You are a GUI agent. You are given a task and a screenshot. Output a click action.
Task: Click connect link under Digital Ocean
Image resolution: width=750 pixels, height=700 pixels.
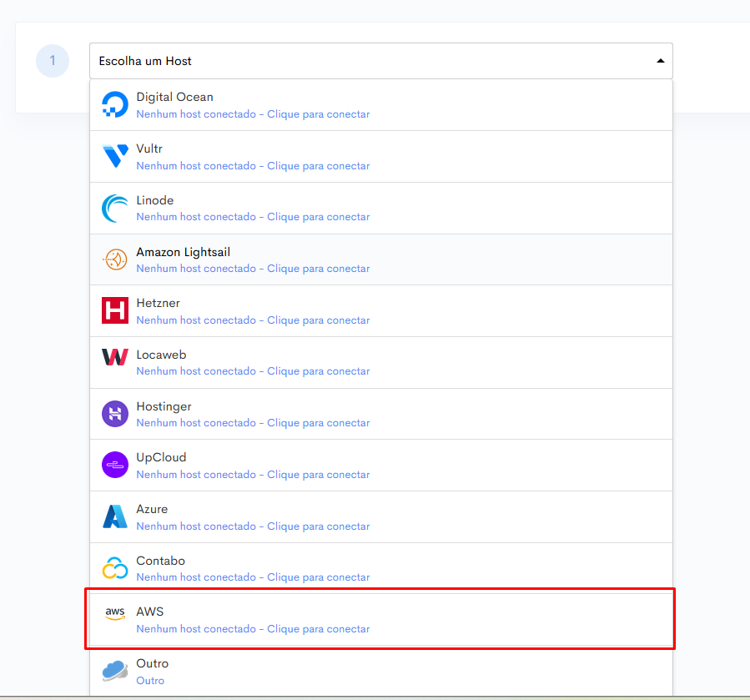[253, 114]
